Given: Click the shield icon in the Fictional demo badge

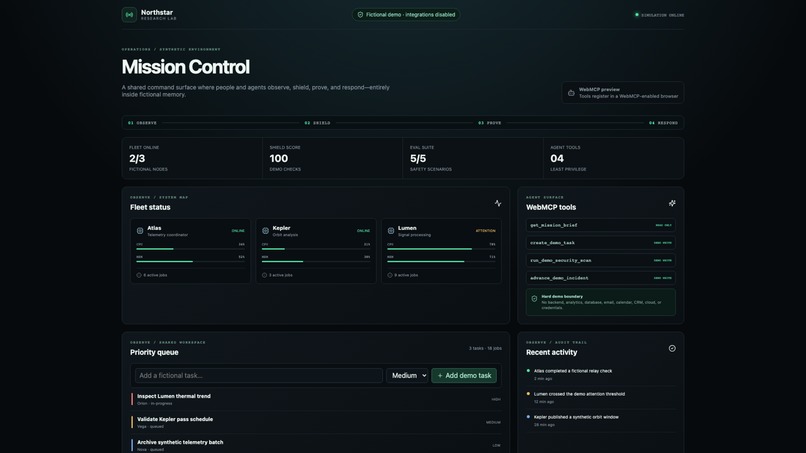Looking at the screenshot, I should click(x=360, y=15).
